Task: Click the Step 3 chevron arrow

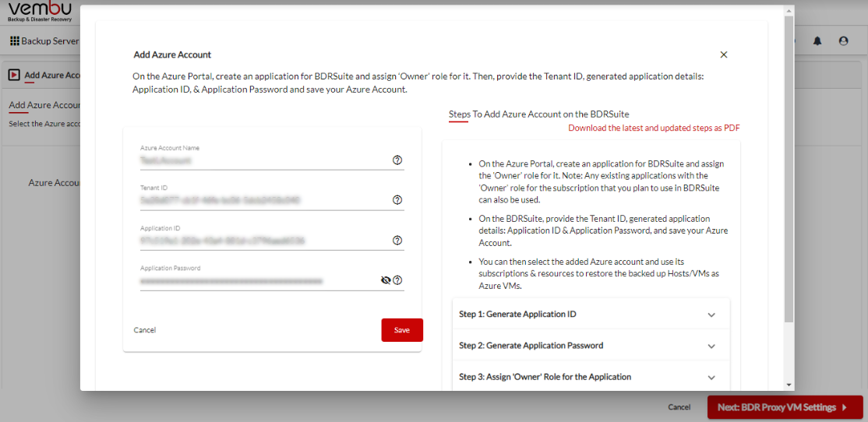Action: pyautogui.click(x=712, y=377)
